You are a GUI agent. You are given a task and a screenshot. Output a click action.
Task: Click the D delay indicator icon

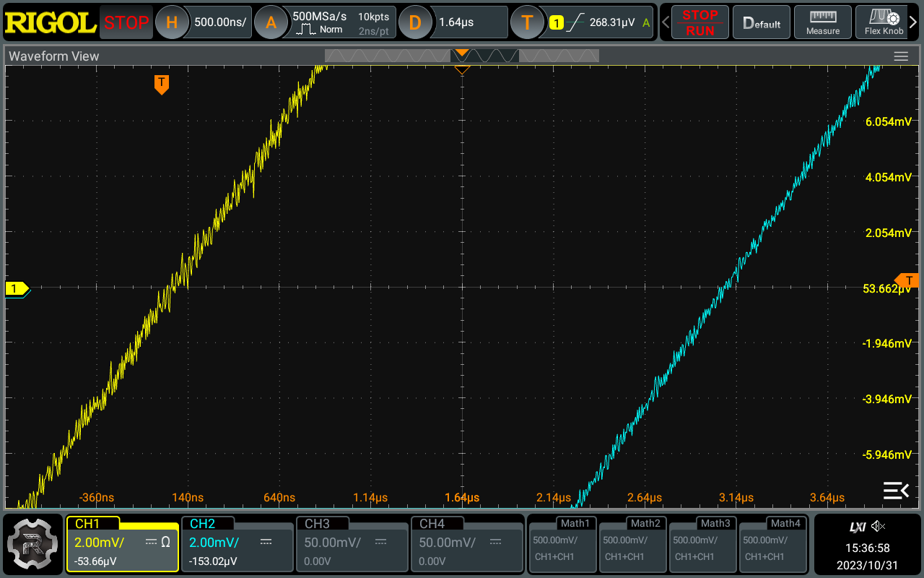tap(416, 22)
